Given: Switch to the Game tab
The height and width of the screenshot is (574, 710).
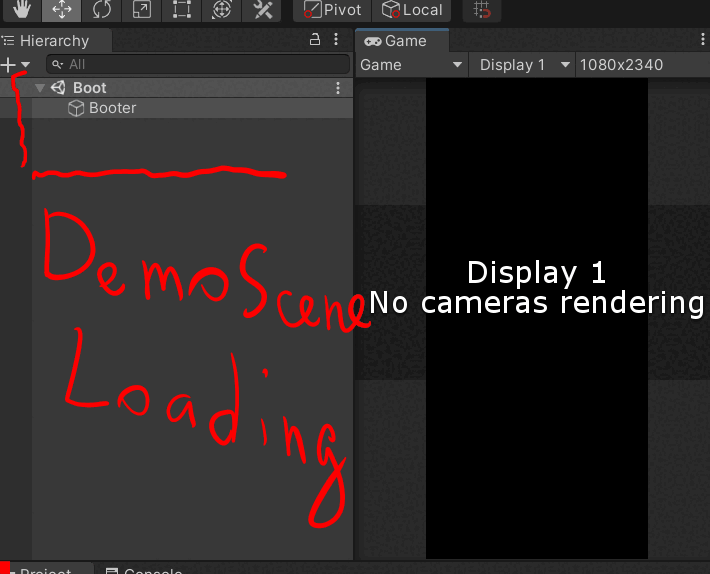Looking at the screenshot, I should pos(402,41).
